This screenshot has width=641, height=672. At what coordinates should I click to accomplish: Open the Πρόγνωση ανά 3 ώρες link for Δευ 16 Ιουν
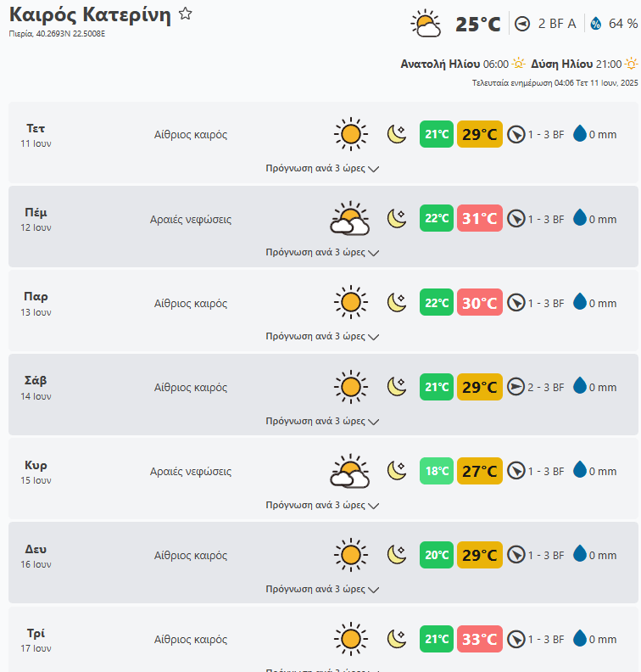322,589
